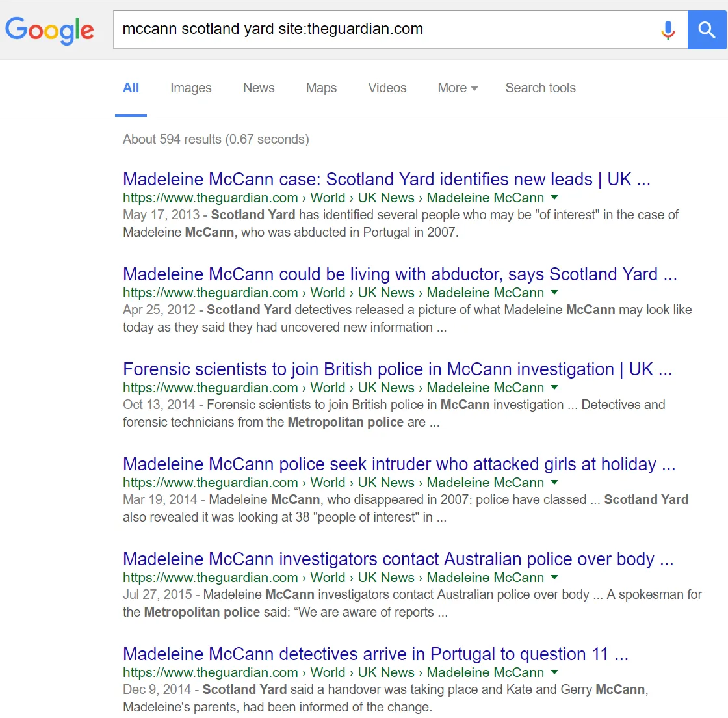Expand green arrow under 'living with abductor' result

(554, 293)
